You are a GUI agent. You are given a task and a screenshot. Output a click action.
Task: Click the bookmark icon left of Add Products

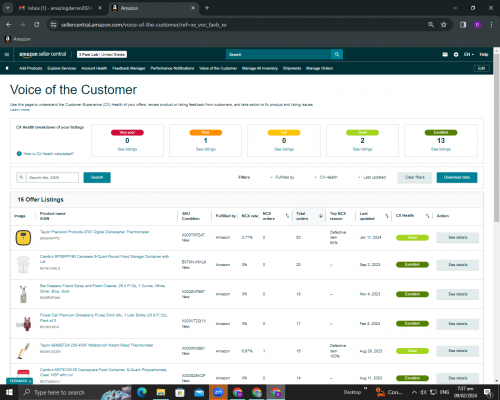pos(7,68)
